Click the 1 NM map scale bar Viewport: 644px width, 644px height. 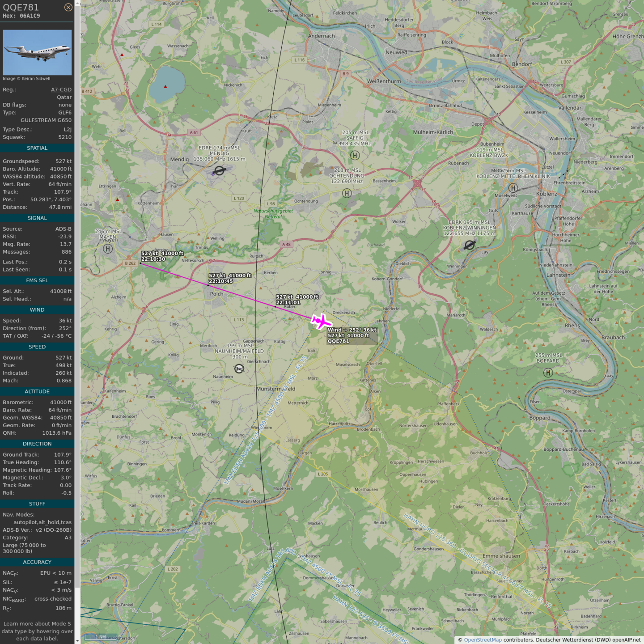pos(101,637)
